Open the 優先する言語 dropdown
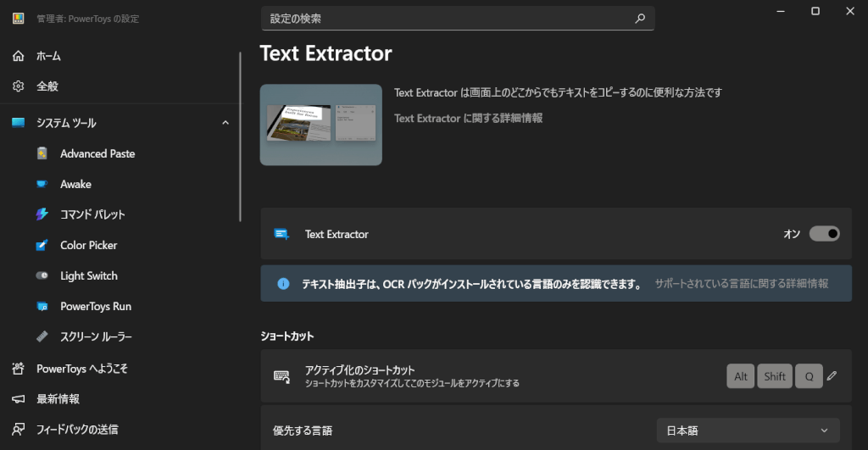Screen dimensions: 868x450 coord(748,431)
